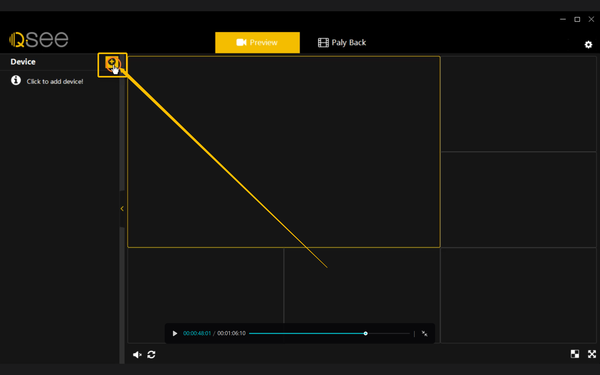This screenshot has width=600, height=375.
Task: Select the bottom-left camera pane
Action: 205,295
